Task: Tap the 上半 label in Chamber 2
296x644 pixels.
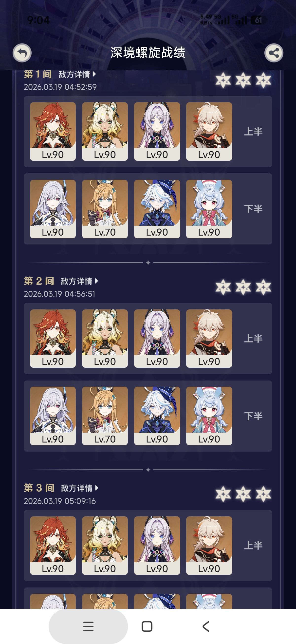Action: (253, 339)
